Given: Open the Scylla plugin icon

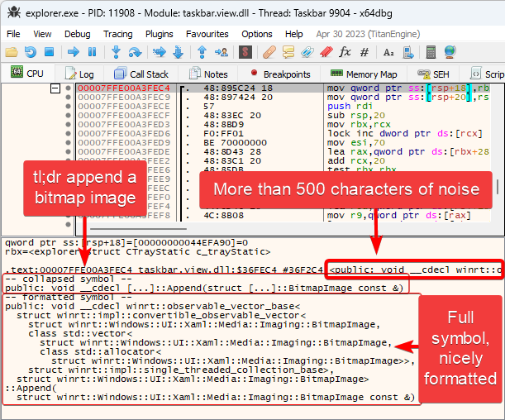Looking at the screenshot, I should [245, 52].
